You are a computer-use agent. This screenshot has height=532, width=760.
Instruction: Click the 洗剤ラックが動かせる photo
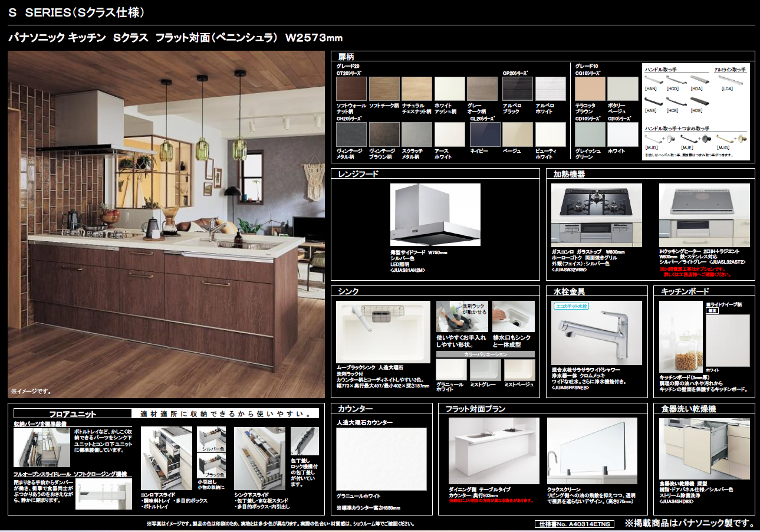(462, 317)
